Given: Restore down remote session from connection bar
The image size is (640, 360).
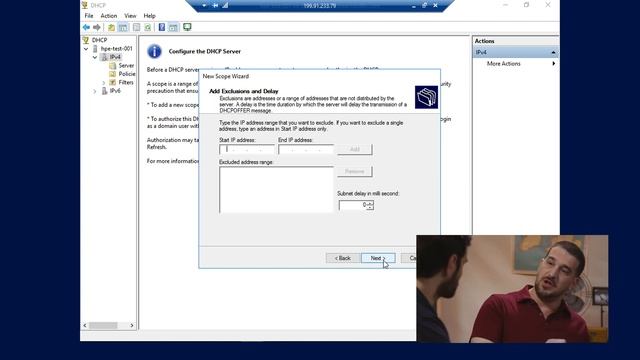Looking at the screenshot, I should click(x=424, y=5).
